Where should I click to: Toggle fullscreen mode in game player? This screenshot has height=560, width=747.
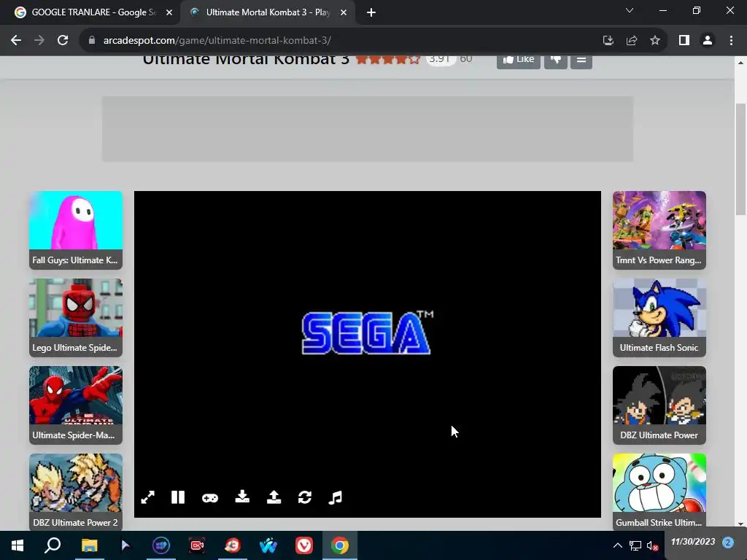click(x=147, y=497)
